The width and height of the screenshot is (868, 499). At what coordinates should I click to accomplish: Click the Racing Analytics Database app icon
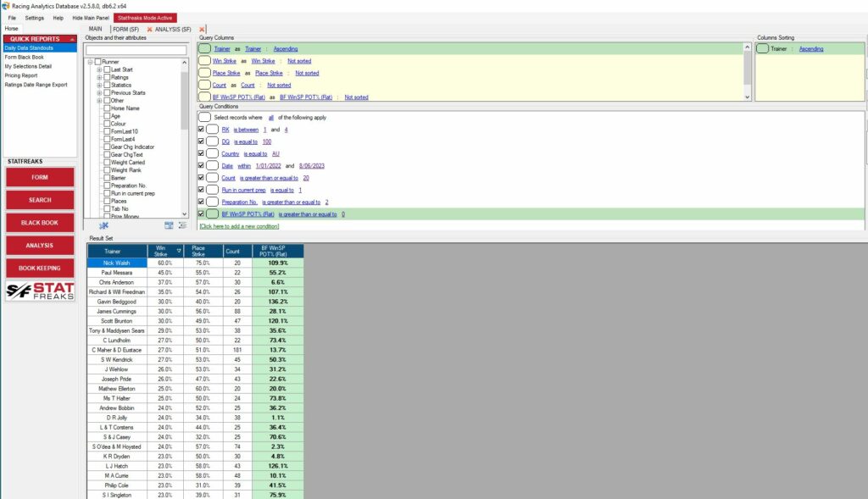tap(6, 6)
